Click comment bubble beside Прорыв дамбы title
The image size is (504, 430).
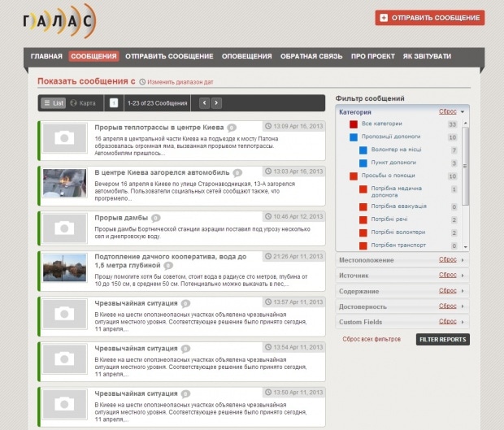(x=155, y=218)
